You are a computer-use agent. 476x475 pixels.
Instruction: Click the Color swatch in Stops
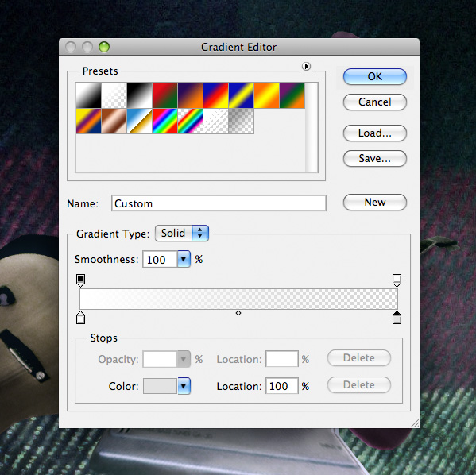click(160, 386)
